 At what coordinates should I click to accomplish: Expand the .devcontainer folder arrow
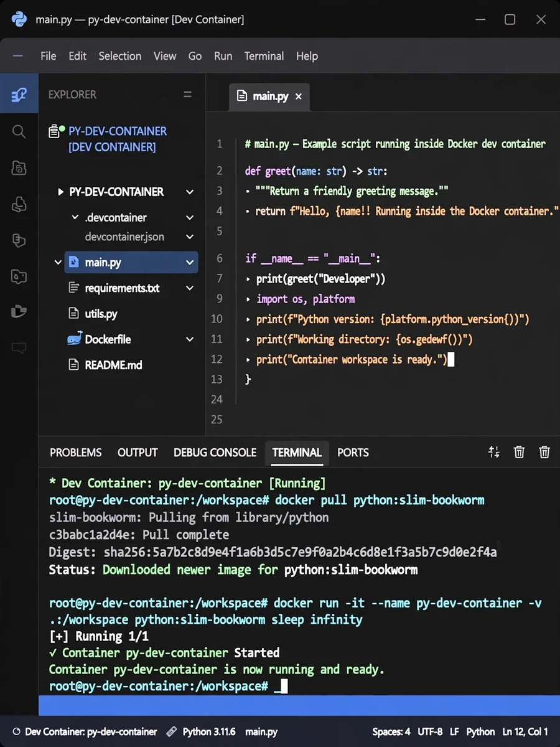click(76, 217)
